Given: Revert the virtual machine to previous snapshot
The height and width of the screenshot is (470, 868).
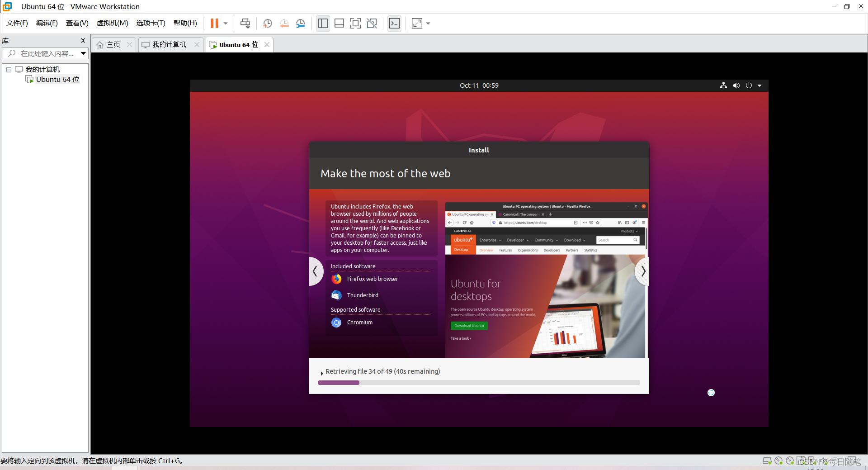Looking at the screenshot, I should [x=284, y=23].
